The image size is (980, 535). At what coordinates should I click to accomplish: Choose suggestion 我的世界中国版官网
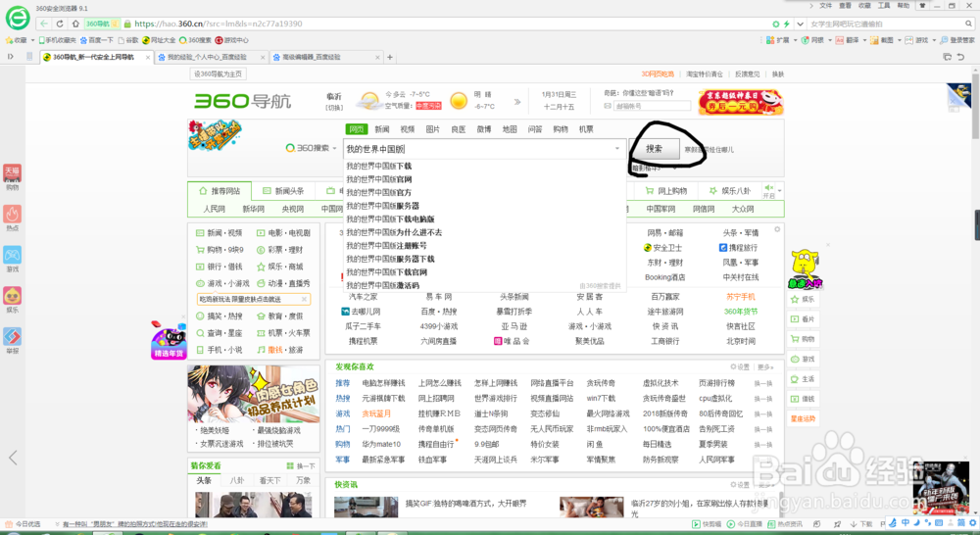[x=378, y=179]
